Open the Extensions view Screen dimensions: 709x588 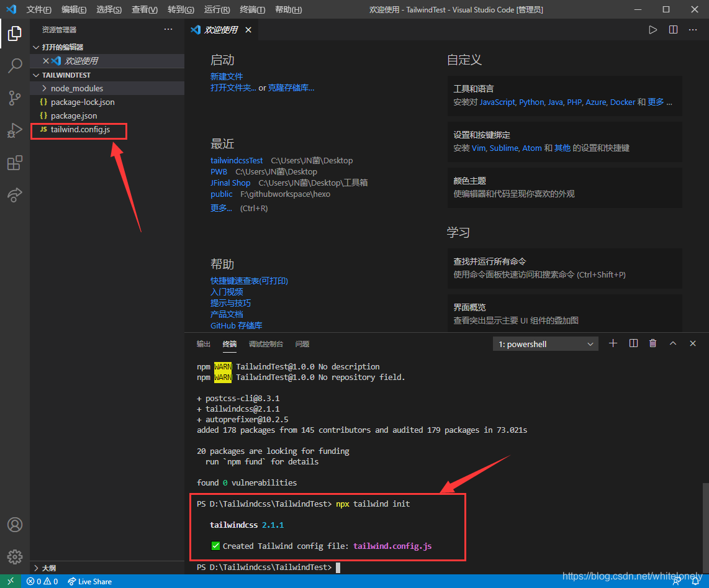pos(14,163)
